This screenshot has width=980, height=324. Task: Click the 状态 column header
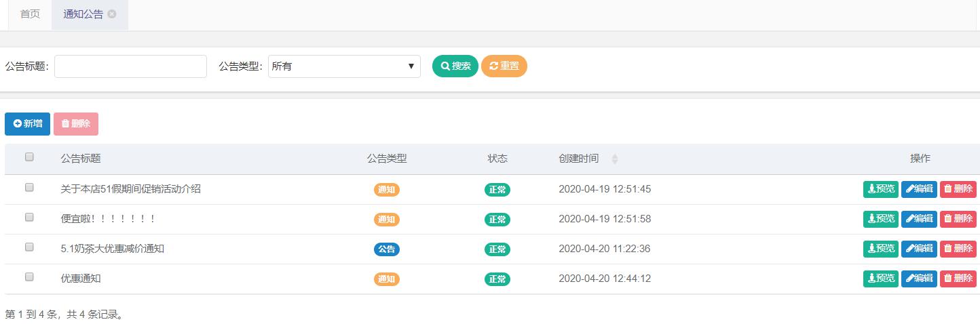pyautogui.click(x=497, y=159)
